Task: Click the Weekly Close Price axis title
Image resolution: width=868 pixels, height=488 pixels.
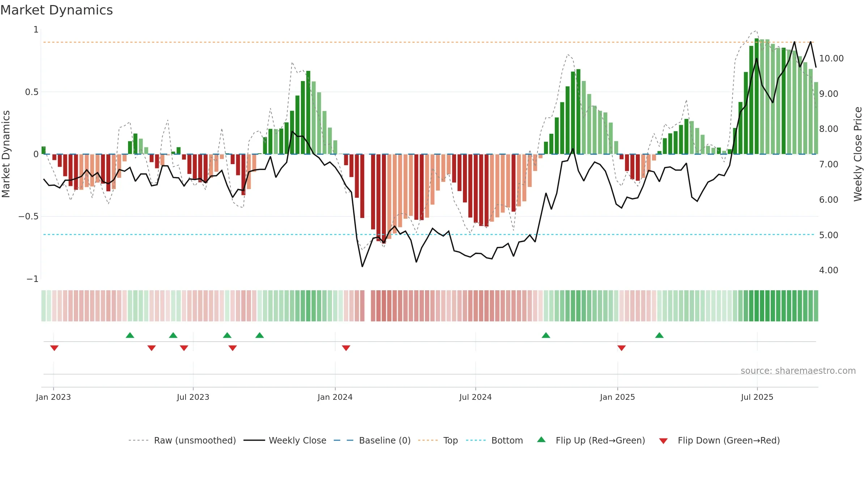Action: [x=858, y=154]
